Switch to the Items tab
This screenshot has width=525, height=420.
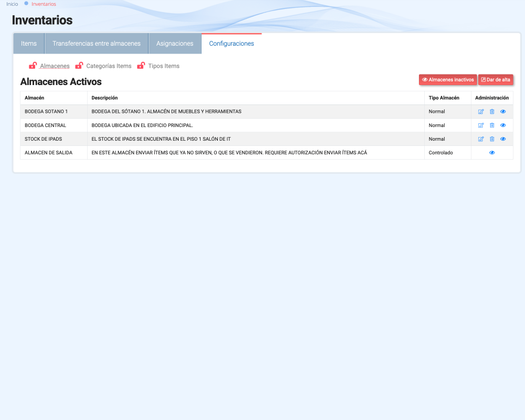29,44
